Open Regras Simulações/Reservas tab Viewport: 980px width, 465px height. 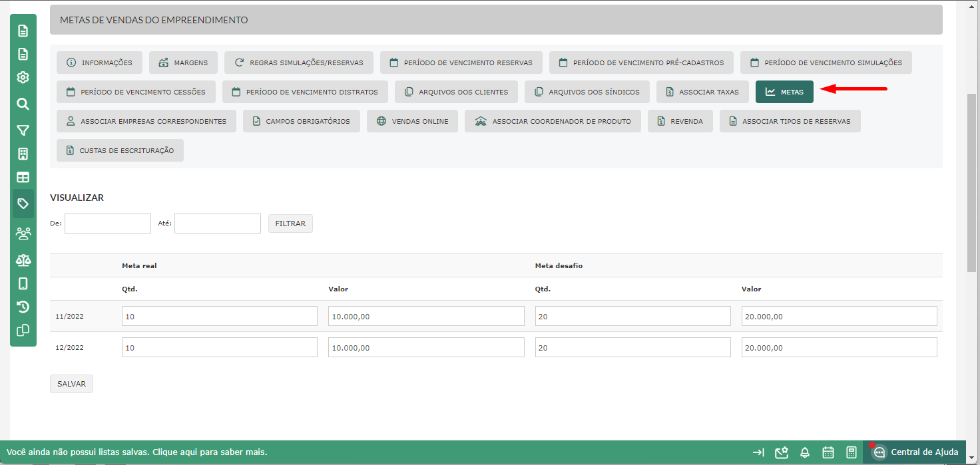click(x=299, y=63)
